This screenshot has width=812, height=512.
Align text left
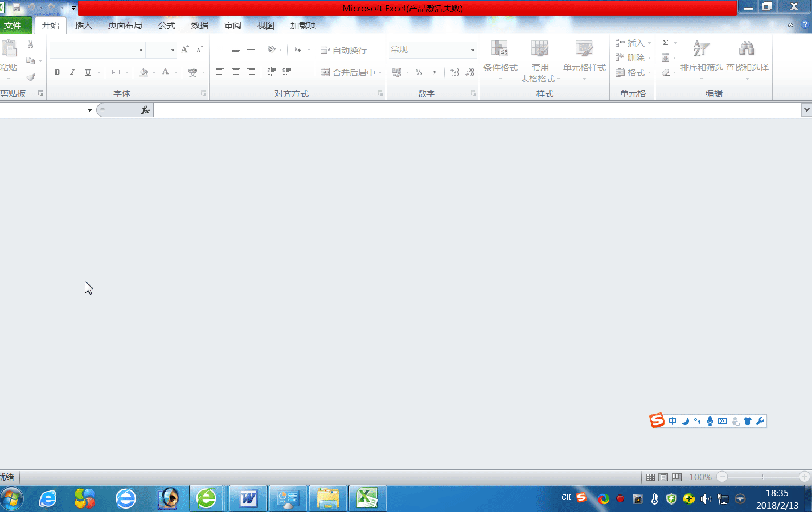point(220,72)
